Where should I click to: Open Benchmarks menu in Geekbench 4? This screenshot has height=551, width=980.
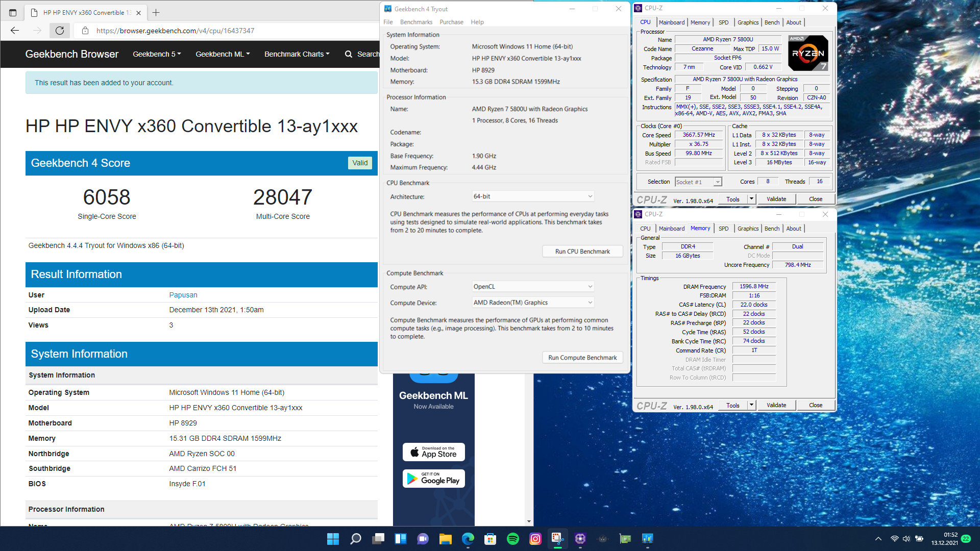416,22
